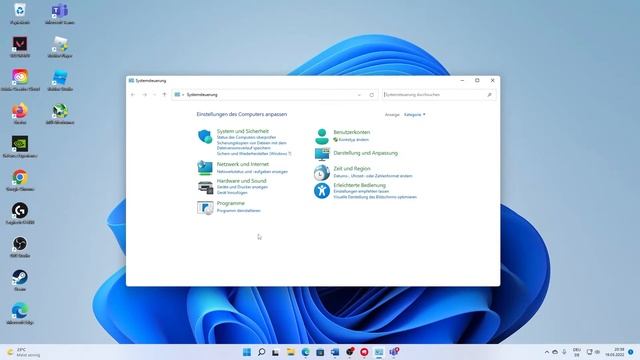The height and width of the screenshot is (360, 640).
Task: Open the weather widget on the taskbar
Action: 24,352
